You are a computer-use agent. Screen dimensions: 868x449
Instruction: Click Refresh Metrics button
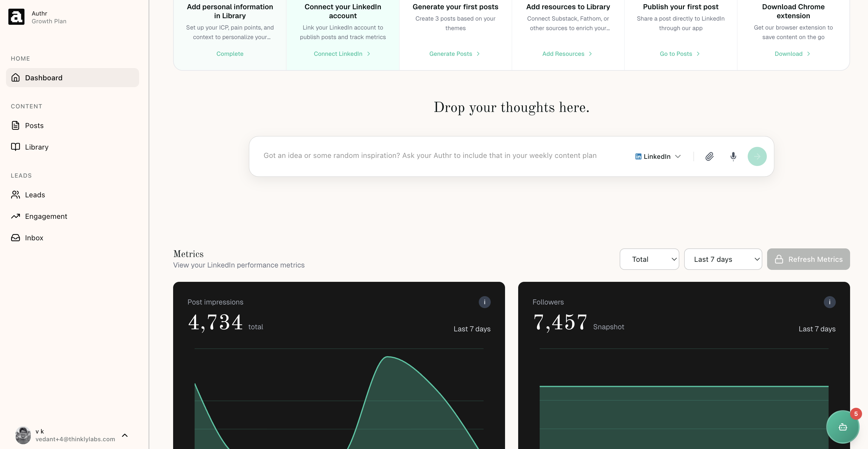tap(808, 259)
